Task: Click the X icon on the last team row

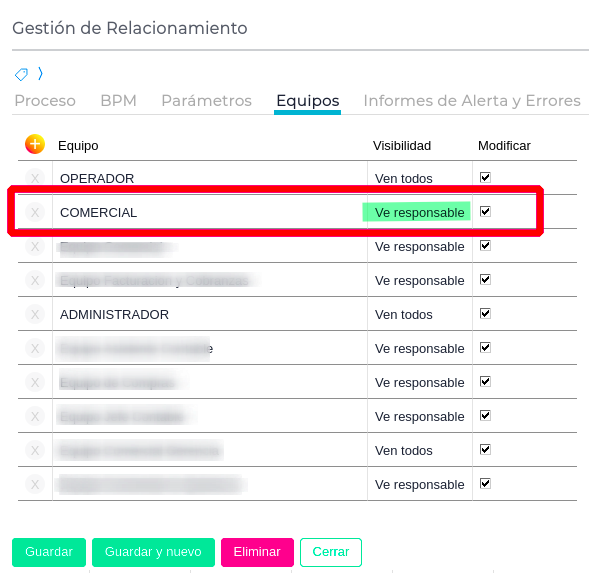Action: [35, 484]
